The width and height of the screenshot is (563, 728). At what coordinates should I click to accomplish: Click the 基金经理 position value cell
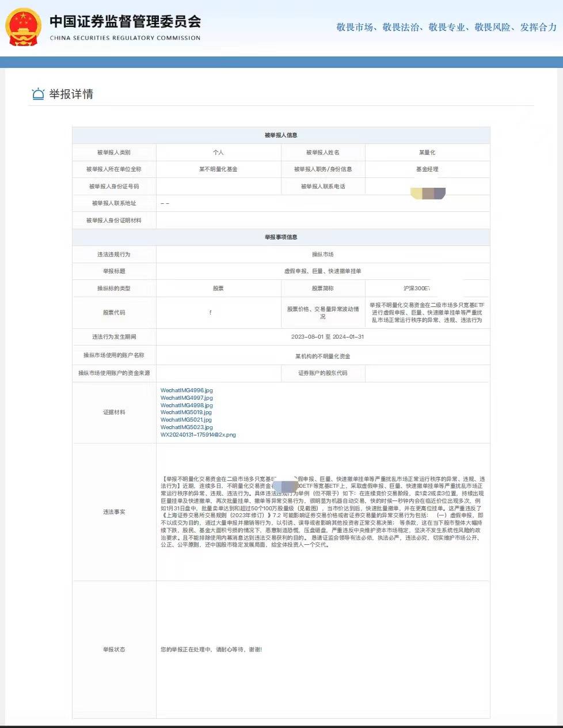tap(427, 169)
